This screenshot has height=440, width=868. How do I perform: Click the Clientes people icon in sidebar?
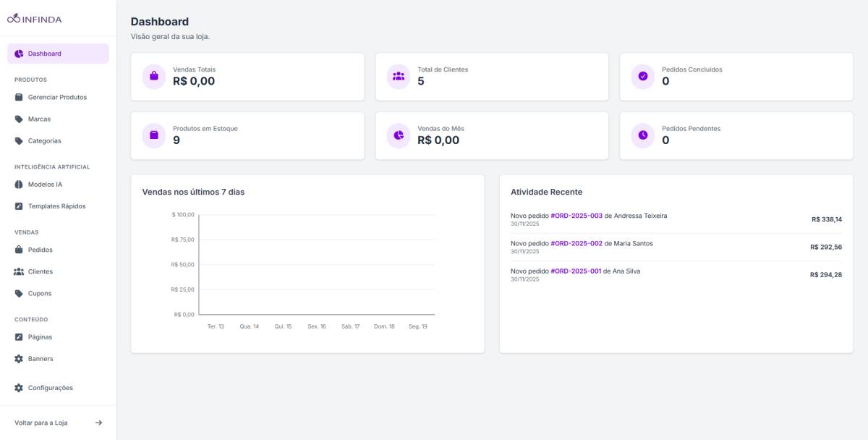[x=19, y=271]
